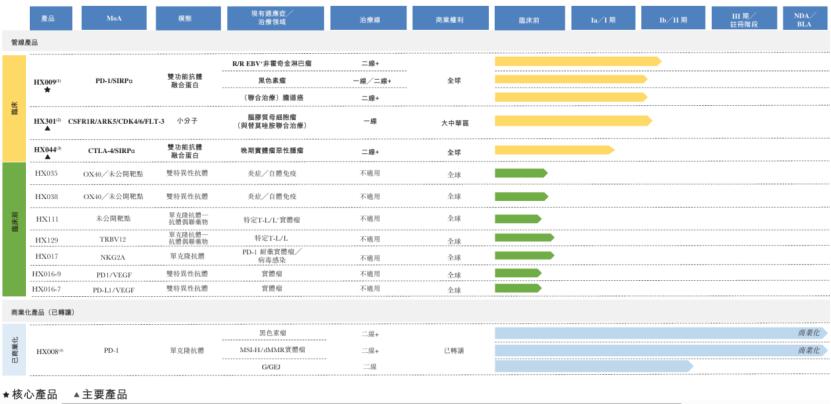Click the star icon beside 核心產品 legend
The image size is (831, 404).
(x=6, y=395)
